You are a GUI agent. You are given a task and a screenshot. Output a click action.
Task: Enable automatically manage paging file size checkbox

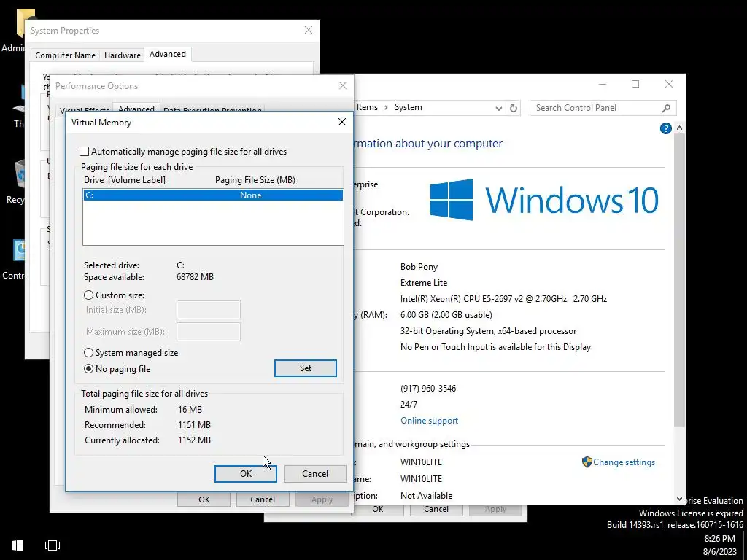tap(85, 152)
